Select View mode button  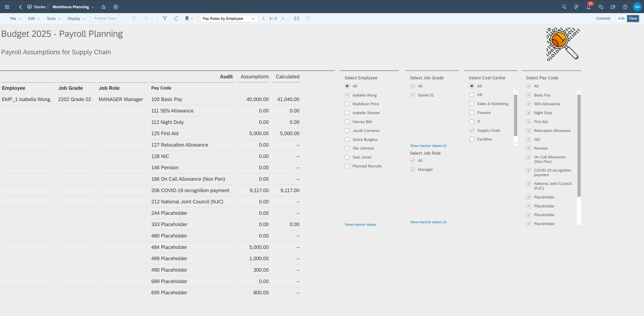pyautogui.click(x=633, y=18)
